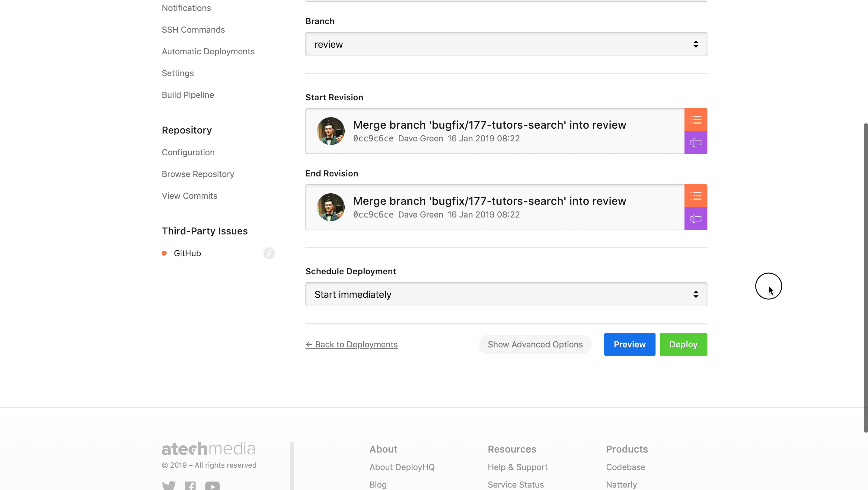Click the Facebook icon in the footer
This screenshot has height=490, width=868.
click(190, 486)
